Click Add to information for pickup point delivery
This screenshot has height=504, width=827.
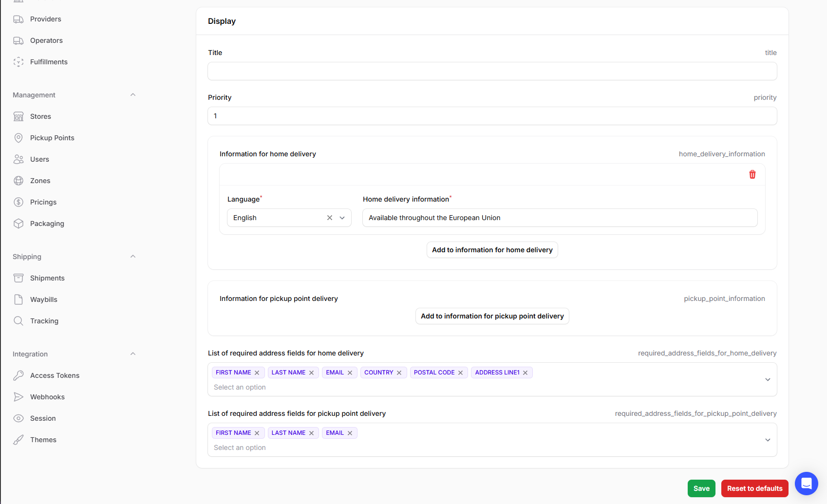[x=492, y=316]
